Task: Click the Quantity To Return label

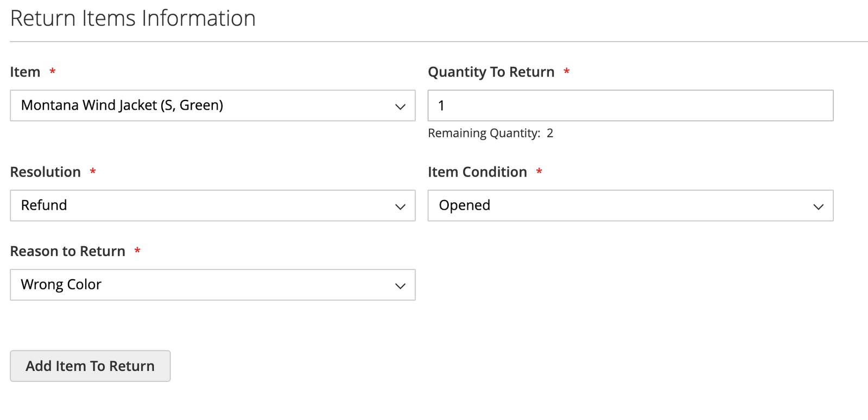Action: coord(491,72)
